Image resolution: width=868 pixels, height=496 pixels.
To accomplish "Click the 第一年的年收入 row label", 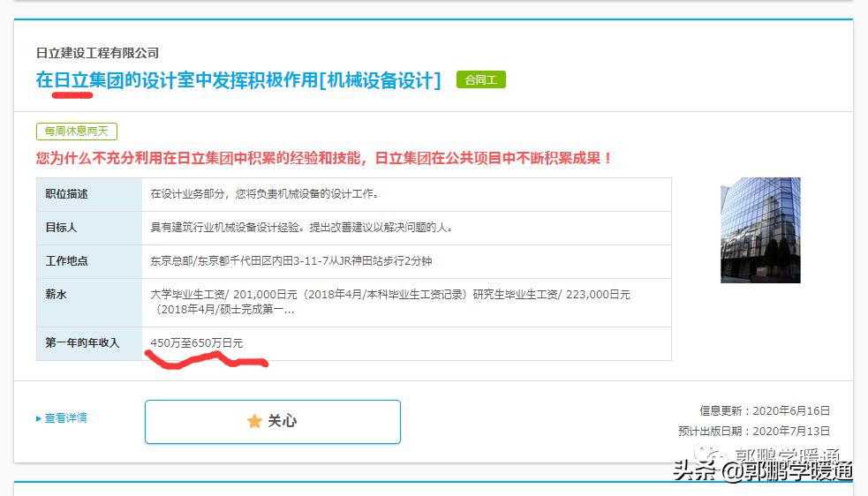I will [82, 343].
